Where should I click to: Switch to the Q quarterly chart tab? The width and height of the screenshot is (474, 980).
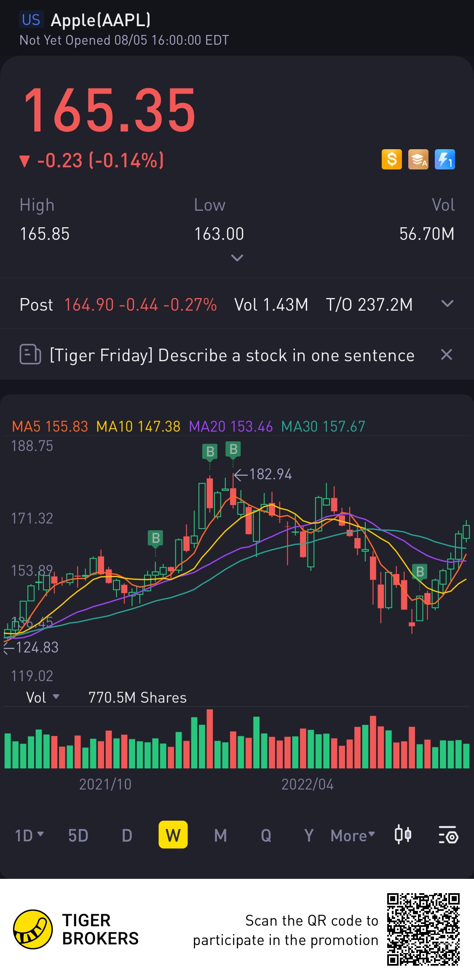point(266,835)
